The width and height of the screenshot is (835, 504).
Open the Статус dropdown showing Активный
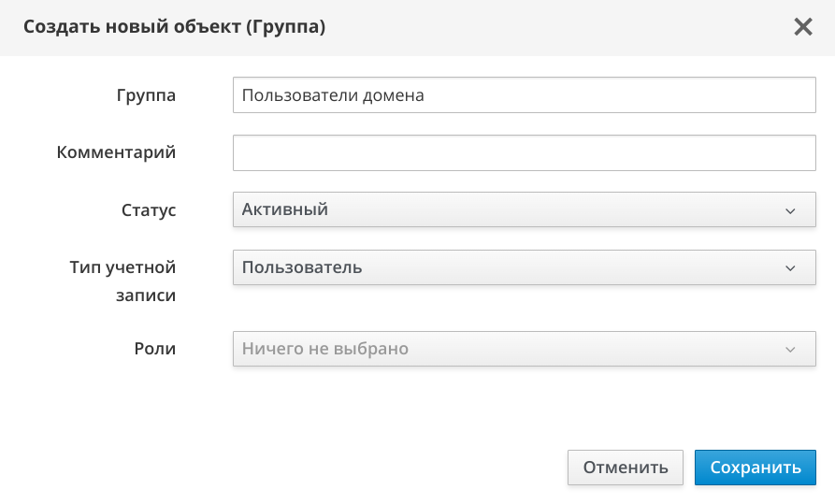(x=524, y=210)
